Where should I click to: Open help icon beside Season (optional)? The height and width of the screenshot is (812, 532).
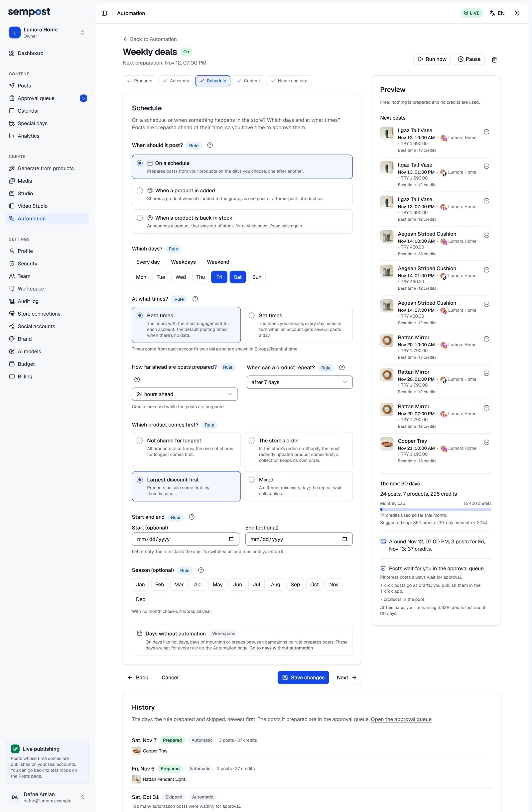click(201, 570)
